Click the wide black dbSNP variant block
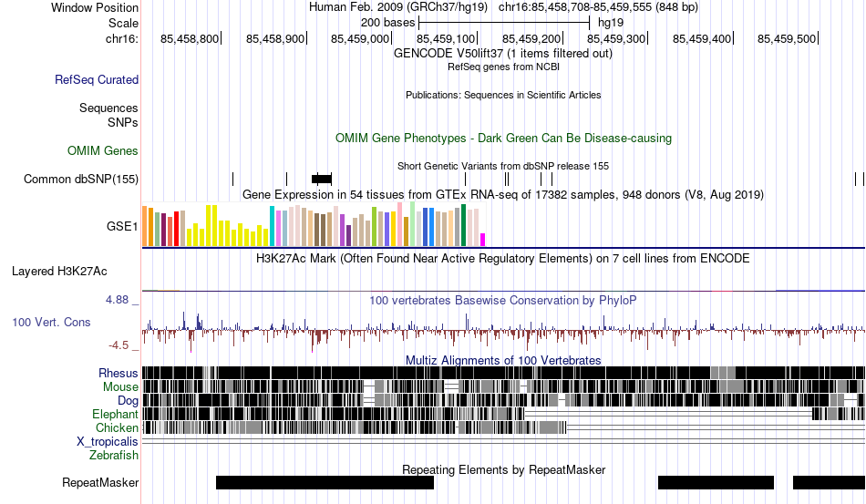Screen dimensions: 866x504 tap(322, 179)
